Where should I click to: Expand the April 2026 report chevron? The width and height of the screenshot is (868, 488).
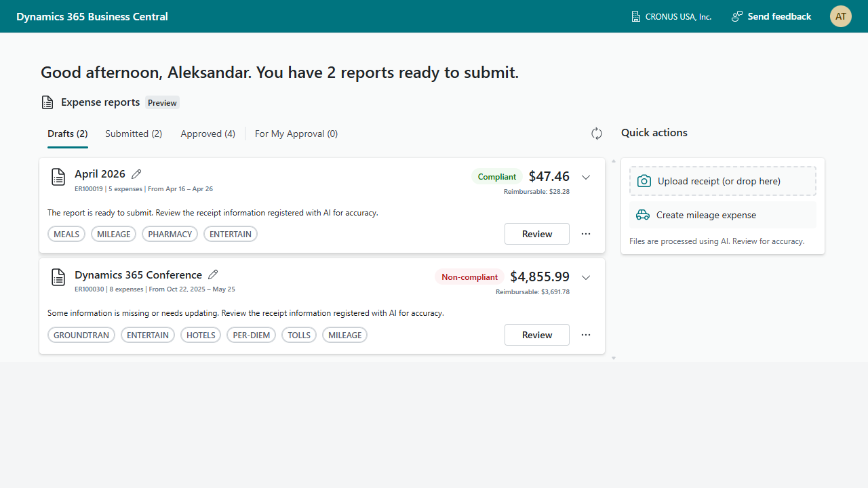pos(586,177)
